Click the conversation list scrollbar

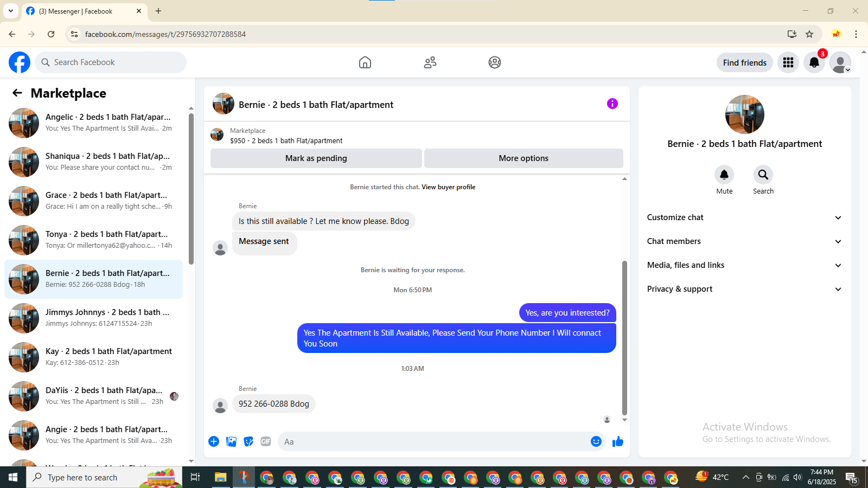(191, 189)
